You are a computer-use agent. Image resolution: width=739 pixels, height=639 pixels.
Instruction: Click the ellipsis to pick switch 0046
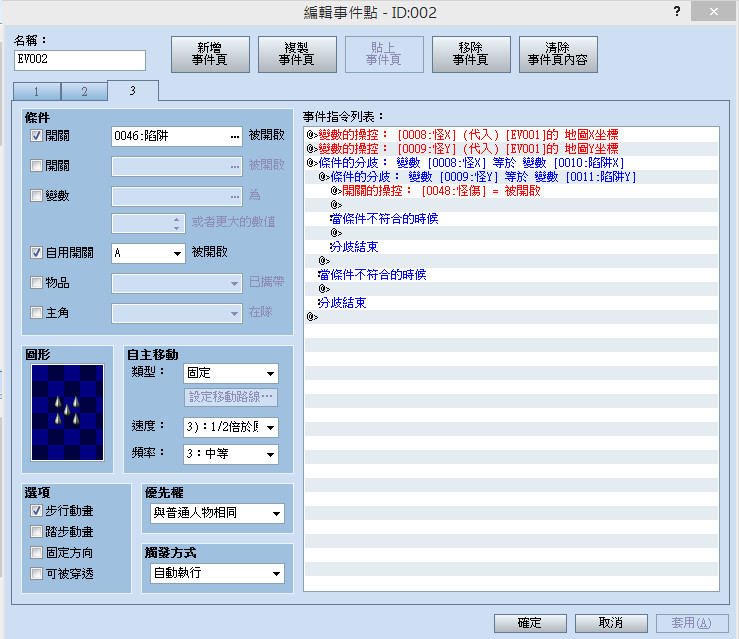click(x=235, y=136)
